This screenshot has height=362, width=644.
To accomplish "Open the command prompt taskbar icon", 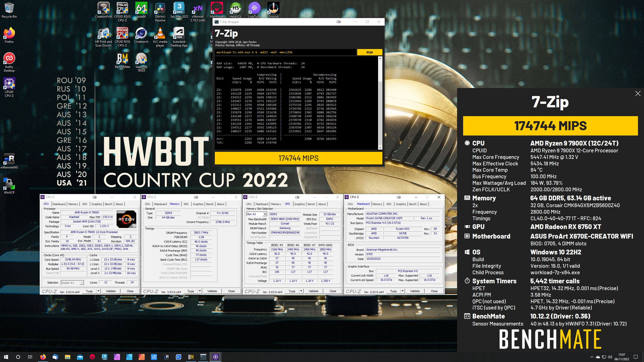I will pyautogui.click(x=203, y=357).
